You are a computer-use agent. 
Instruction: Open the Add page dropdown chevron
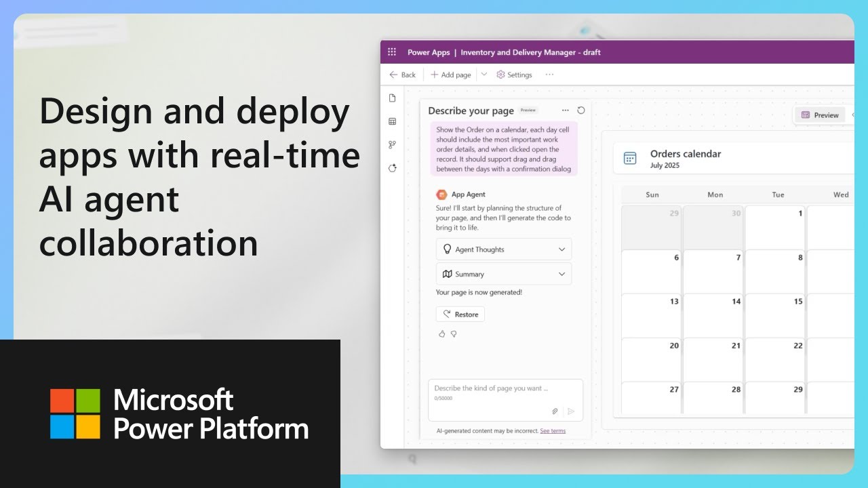[484, 75]
